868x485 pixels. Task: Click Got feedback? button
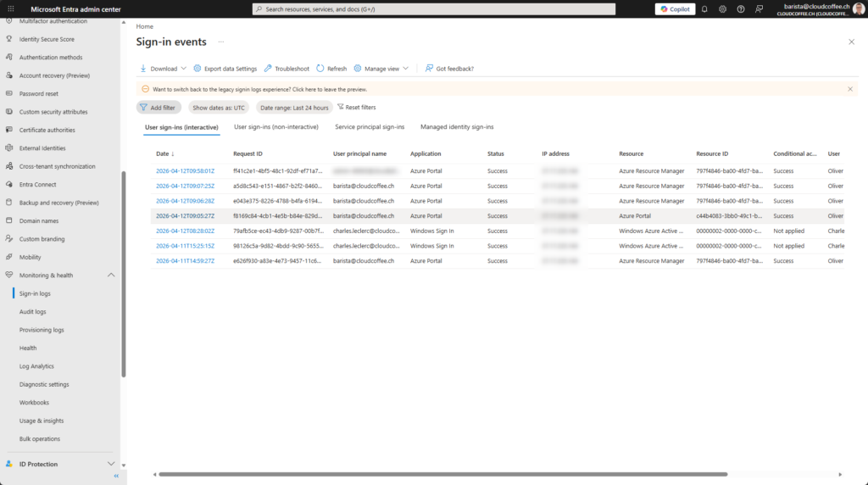(x=449, y=69)
